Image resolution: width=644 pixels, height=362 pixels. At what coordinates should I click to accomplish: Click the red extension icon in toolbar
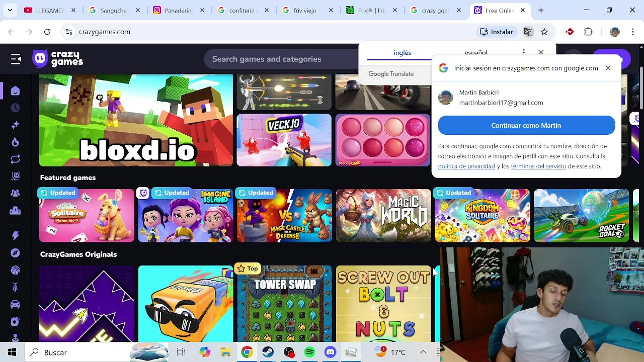(x=570, y=32)
